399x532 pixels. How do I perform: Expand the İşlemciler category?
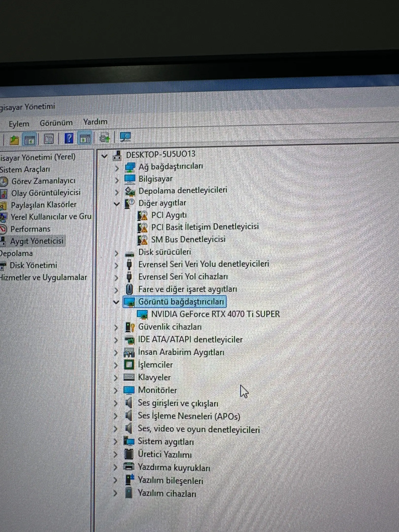(116, 365)
